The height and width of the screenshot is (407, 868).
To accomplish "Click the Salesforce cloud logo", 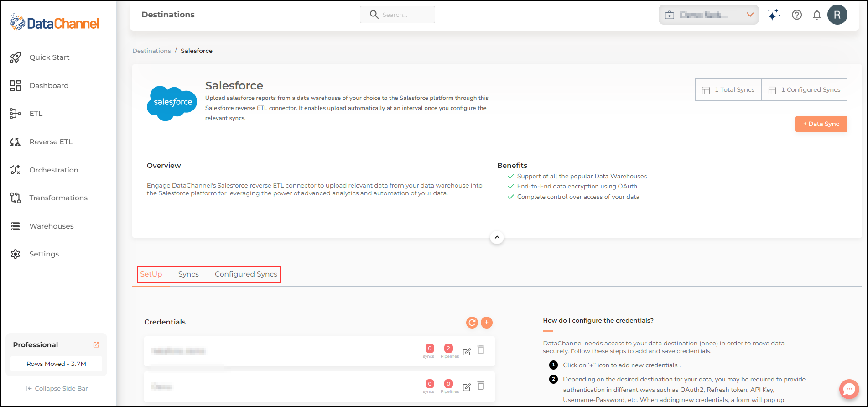I will click(172, 103).
